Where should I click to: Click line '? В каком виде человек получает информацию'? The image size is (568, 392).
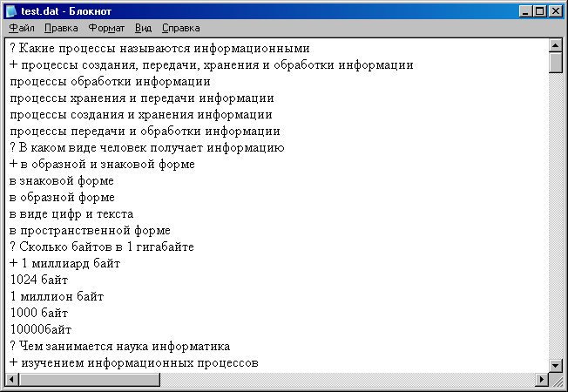(x=147, y=148)
